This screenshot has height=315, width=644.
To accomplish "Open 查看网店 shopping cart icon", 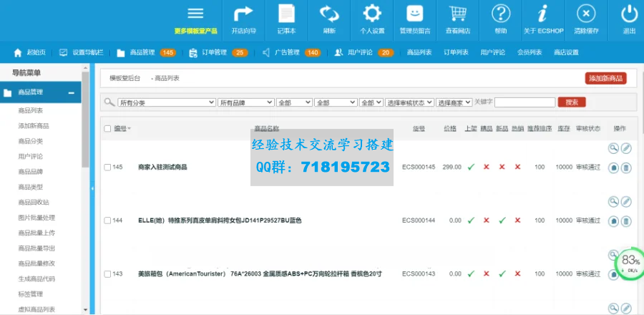I will pyautogui.click(x=458, y=14).
